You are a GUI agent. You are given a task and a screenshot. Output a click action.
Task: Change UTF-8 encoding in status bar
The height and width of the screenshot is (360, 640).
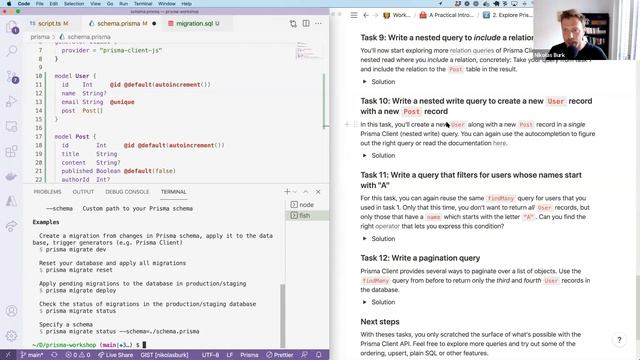[x=210, y=355]
